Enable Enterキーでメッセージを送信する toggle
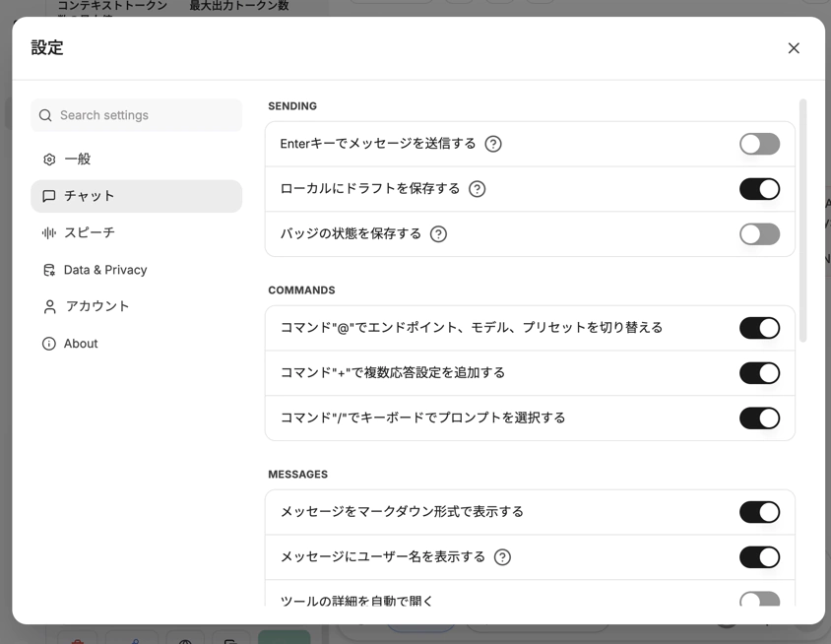The height and width of the screenshot is (644, 831). click(759, 144)
